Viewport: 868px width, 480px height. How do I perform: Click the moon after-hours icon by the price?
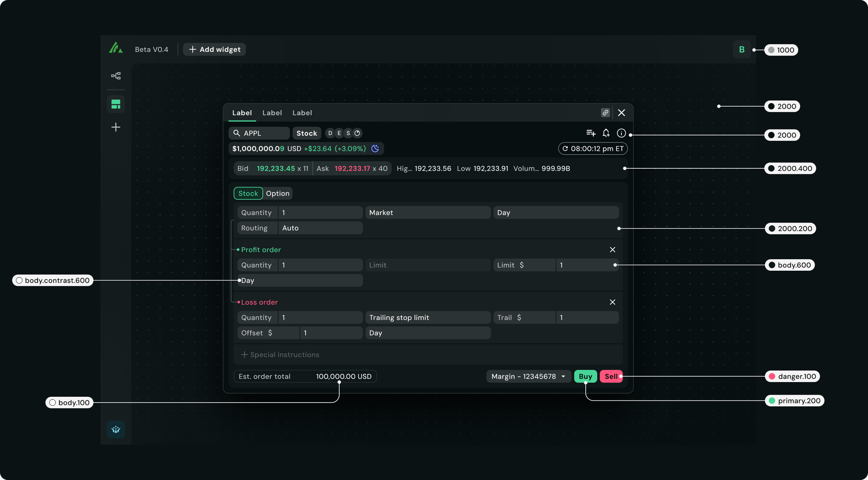coord(375,149)
